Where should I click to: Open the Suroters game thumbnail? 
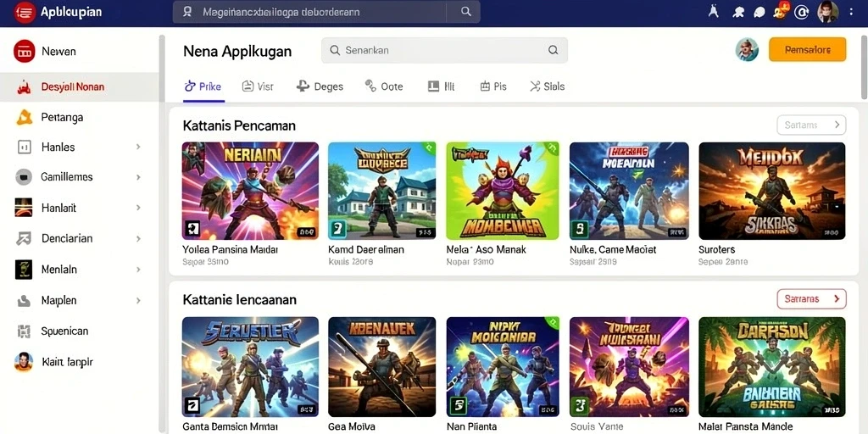[771, 191]
